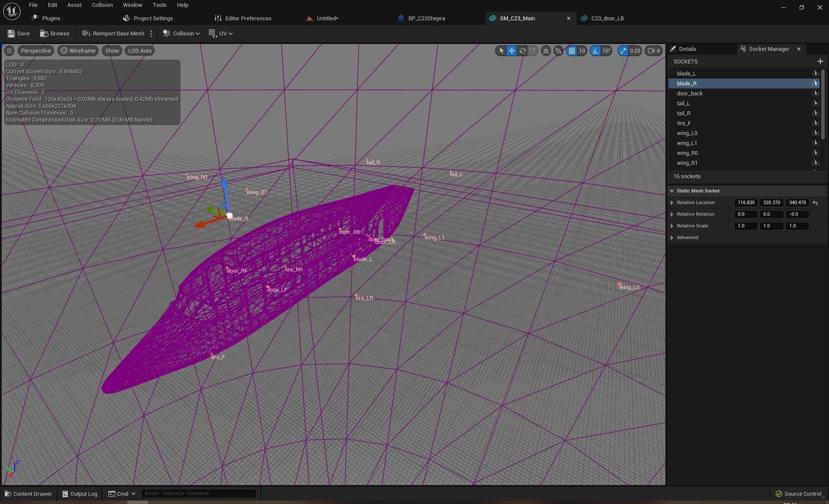Activate the select objects cursor tool
The width and height of the screenshot is (829, 504).
pyautogui.click(x=501, y=51)
